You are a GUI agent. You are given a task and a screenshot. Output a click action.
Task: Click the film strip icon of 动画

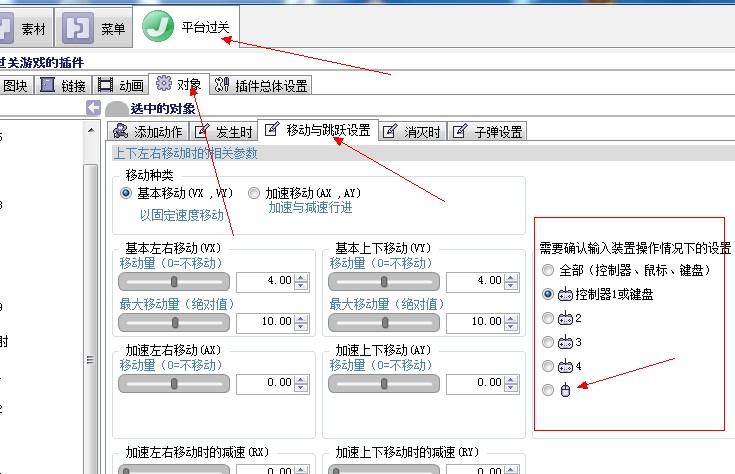[105, 85]
